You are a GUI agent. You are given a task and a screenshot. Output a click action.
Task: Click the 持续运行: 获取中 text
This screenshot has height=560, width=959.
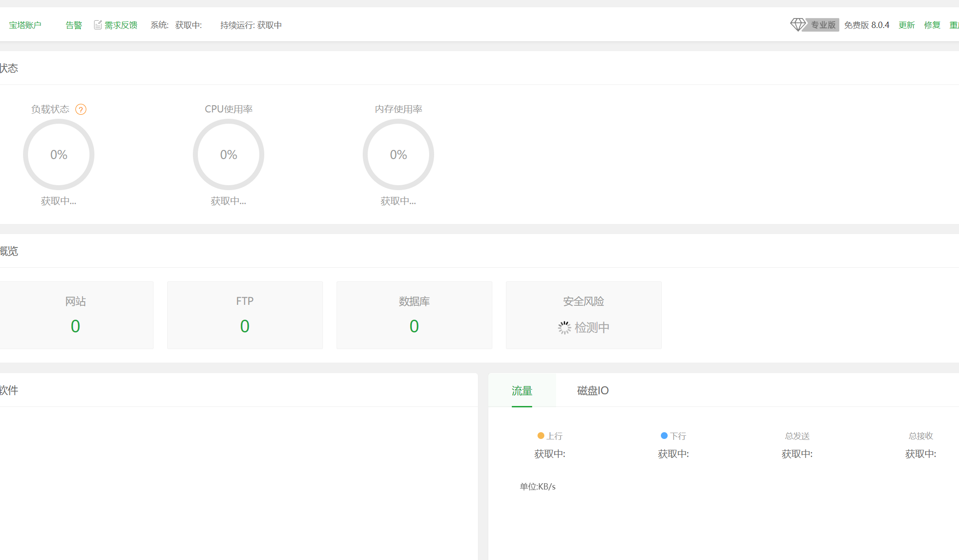(x=251, y=25)
